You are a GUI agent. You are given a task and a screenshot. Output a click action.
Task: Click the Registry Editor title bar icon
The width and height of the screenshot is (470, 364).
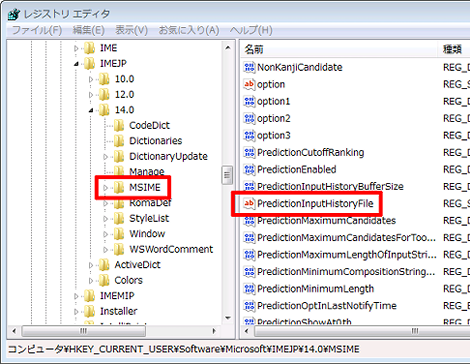(14, 14)
